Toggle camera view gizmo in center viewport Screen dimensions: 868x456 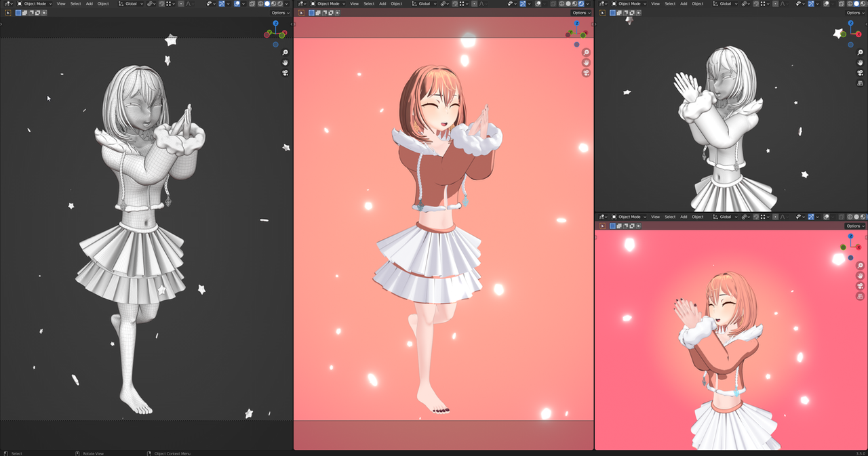586,72
